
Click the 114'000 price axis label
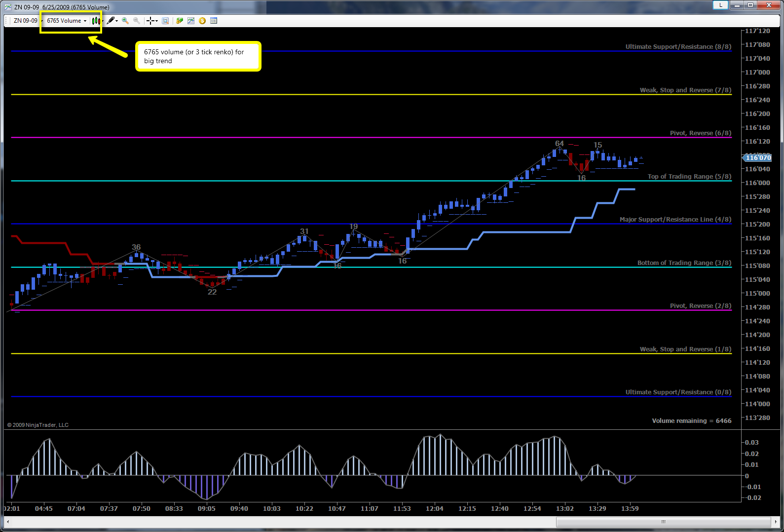point(757,404)
